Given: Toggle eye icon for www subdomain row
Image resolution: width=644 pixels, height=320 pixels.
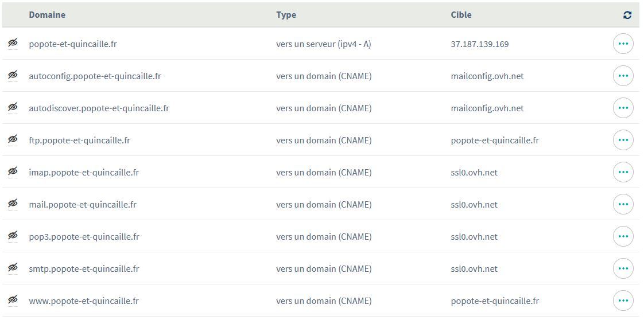Looking at the screenshot, I should (x=13, y=300).
